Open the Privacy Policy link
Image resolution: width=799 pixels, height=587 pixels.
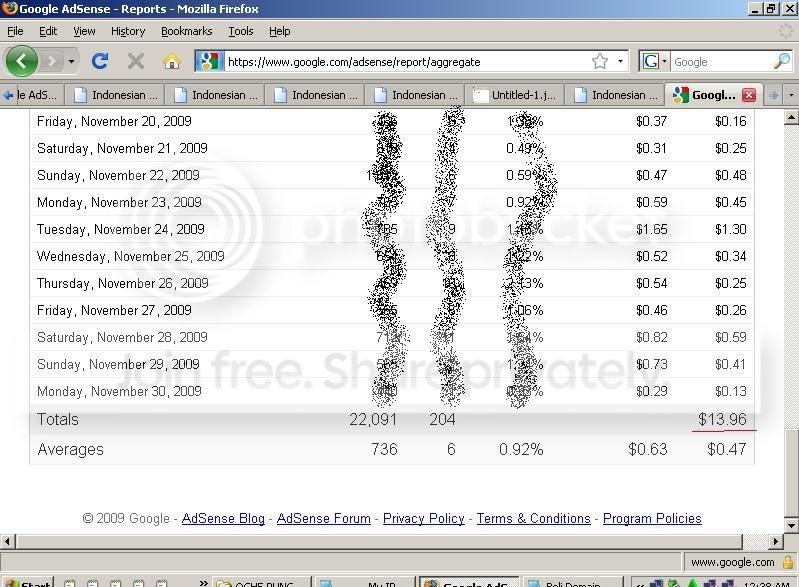(x=423, y=518)
